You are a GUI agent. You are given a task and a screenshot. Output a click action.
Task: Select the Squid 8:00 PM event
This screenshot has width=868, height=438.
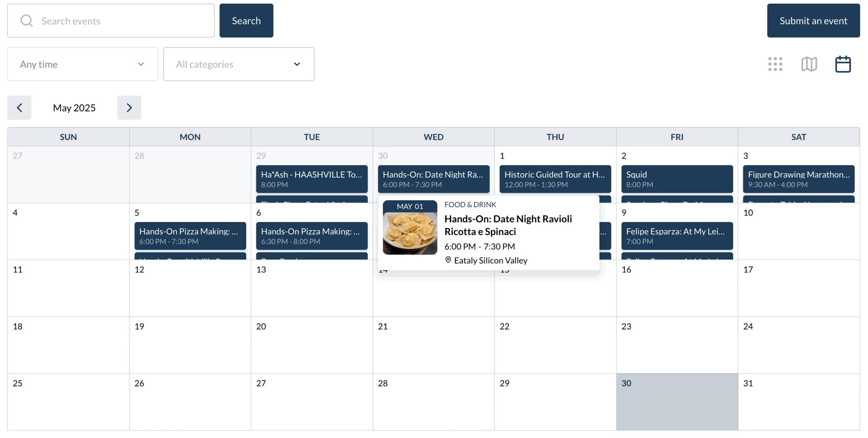pos(677,179)
